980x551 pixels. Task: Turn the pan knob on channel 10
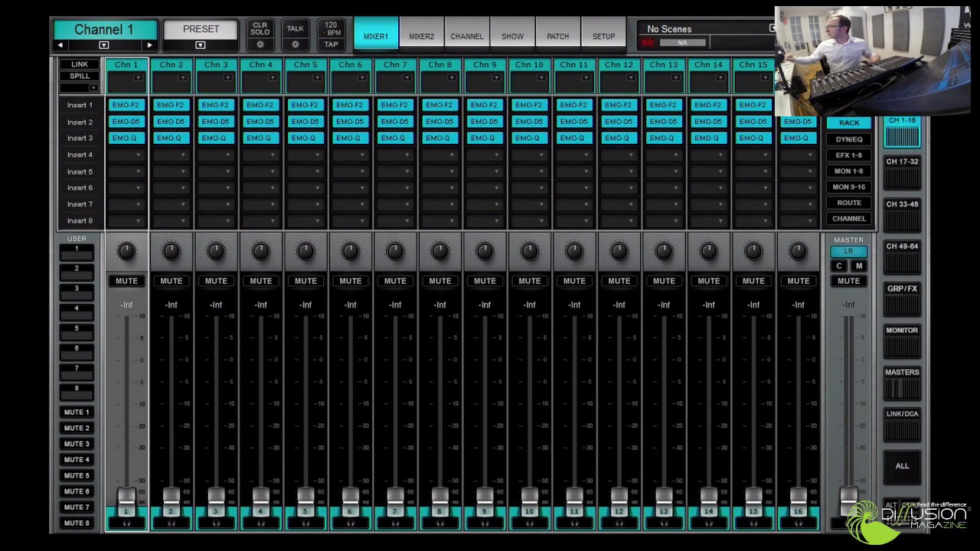point(530,251)
